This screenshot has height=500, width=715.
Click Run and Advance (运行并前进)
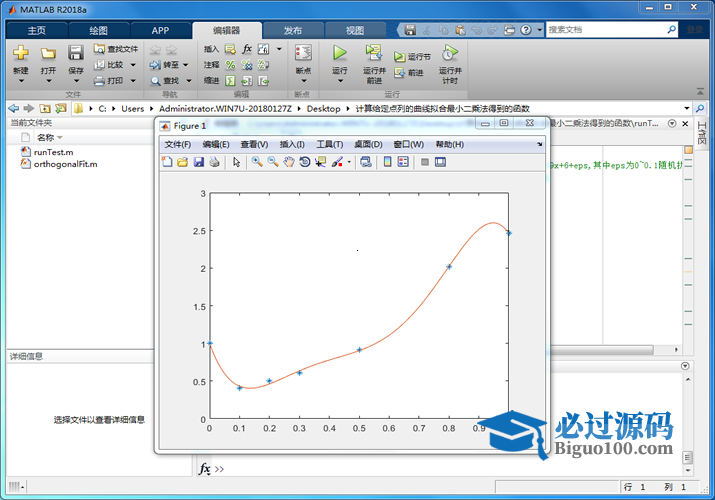(374, 64)
